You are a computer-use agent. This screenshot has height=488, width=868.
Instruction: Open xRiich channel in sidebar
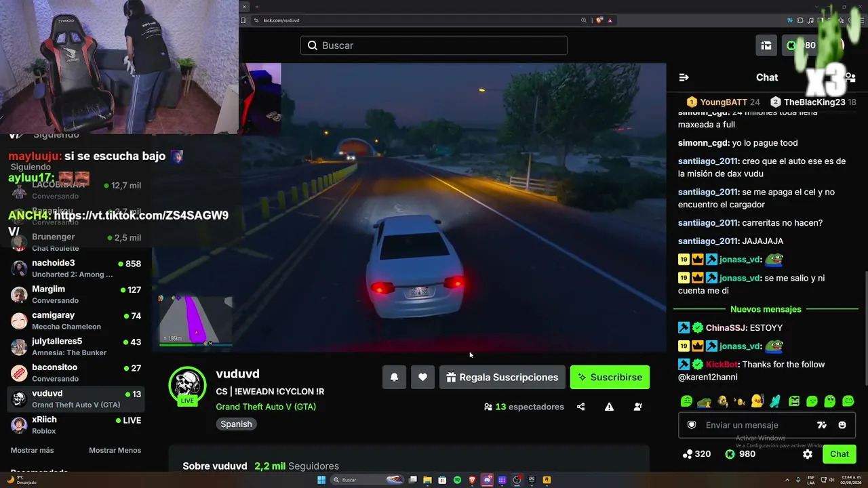pyautogui.click(x=76, y=425)
